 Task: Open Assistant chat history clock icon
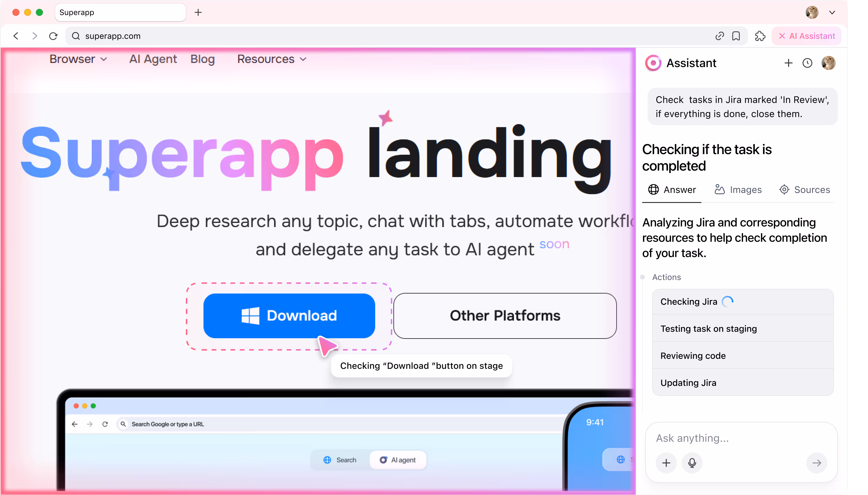pyautogui.click(x=807, y=63)
